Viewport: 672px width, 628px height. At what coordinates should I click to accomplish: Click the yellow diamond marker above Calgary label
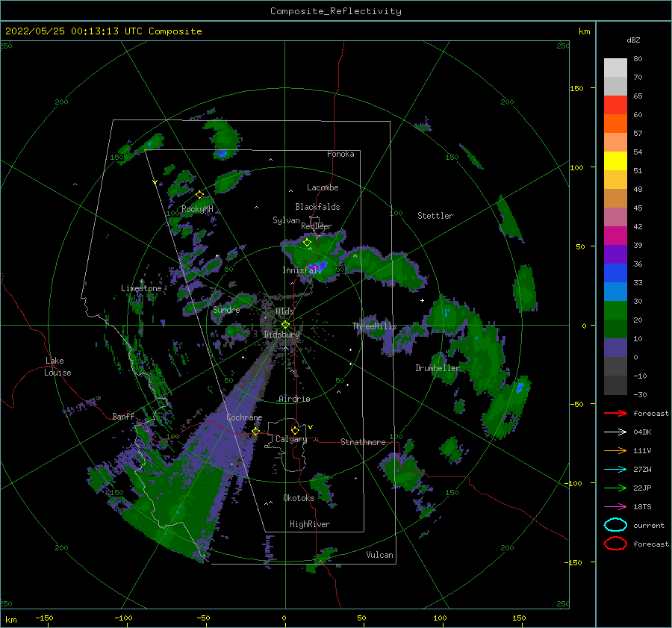(x=295, y=430)
